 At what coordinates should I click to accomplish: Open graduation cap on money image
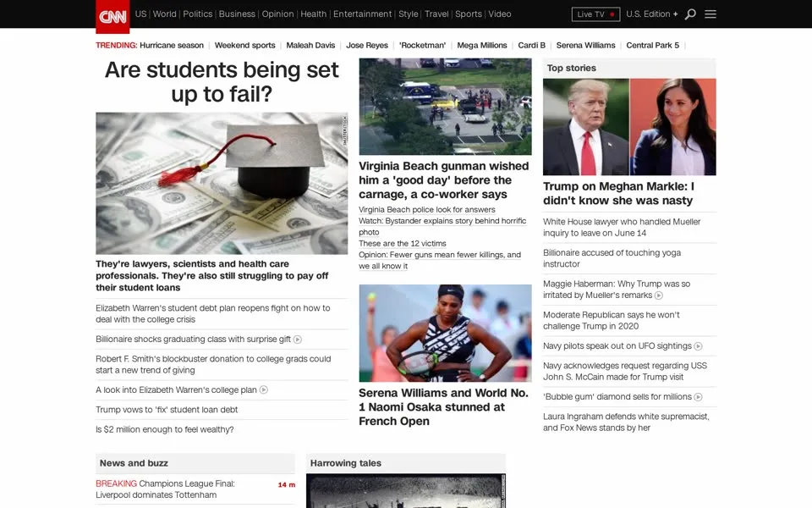pos(222,184)
